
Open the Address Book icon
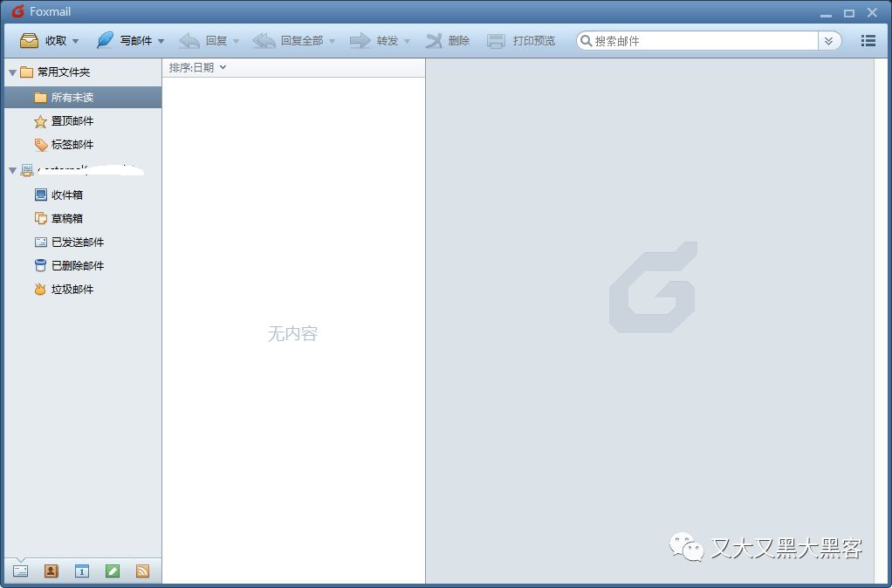[x=51, y=570]
